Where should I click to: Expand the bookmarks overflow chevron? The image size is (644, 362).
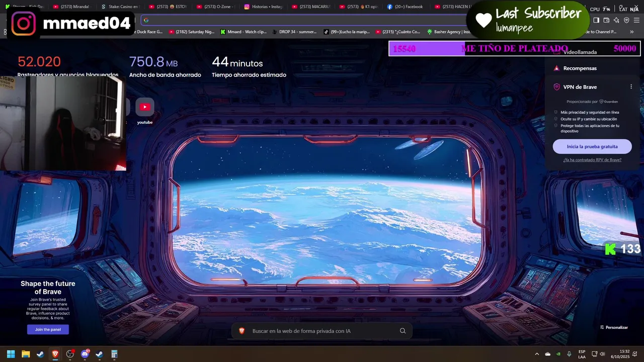[x=632, y=32]
